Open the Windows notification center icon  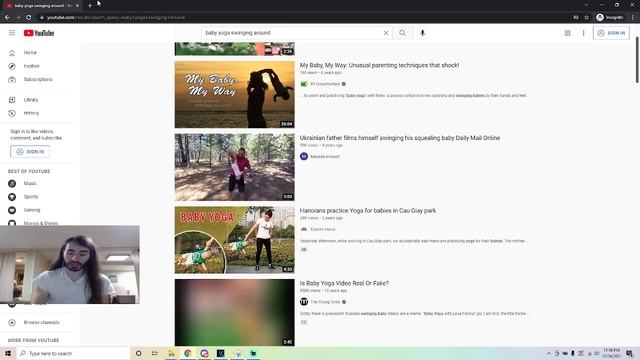point(630,353)
